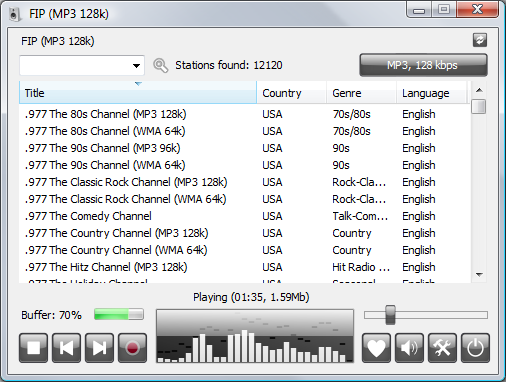Click the Talk-Com... genre cell

click(x=360, y=216)
